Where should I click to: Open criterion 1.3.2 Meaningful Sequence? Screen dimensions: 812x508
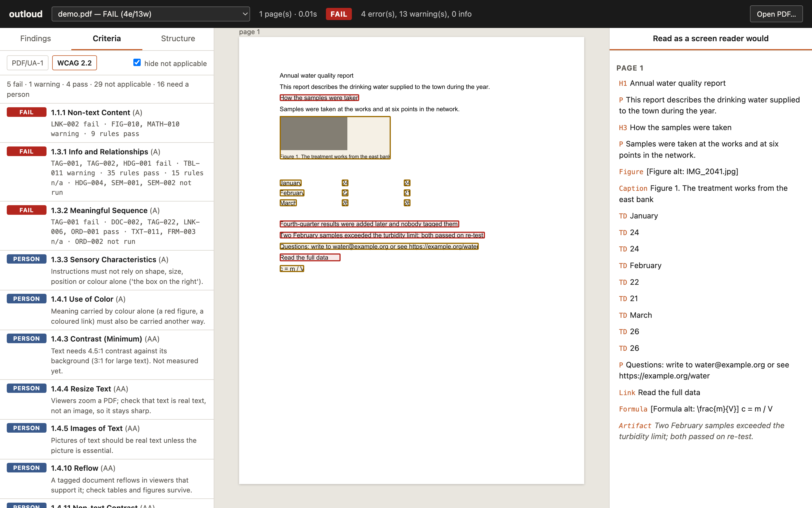107,226
